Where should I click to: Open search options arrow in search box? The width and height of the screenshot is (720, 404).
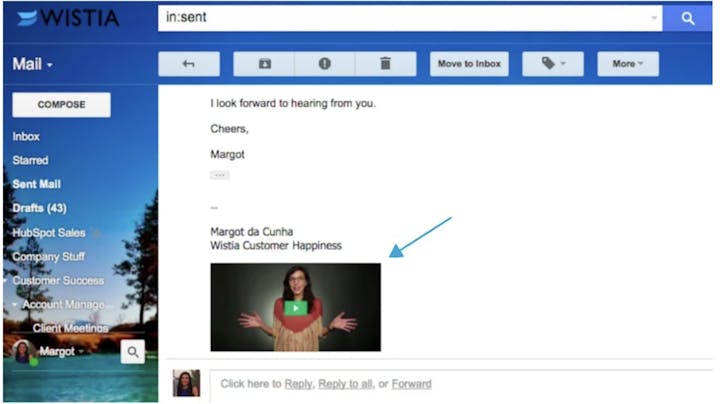pos(654,18)
